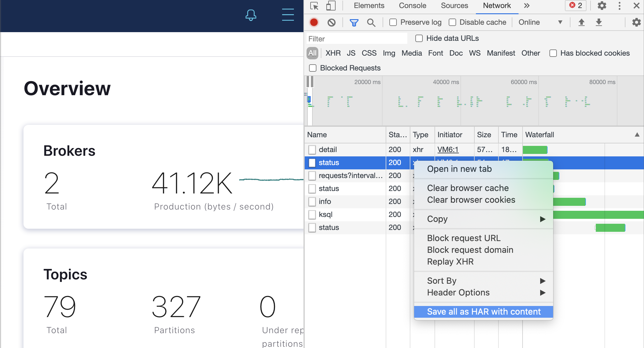Stop recording network log
The height and width of the screenshot is (348, 644).
[314, 22]
